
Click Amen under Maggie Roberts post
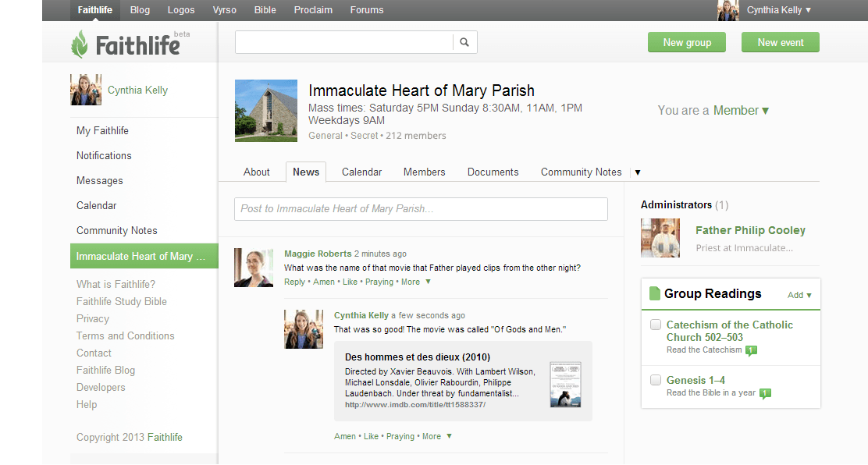[324, 282]
